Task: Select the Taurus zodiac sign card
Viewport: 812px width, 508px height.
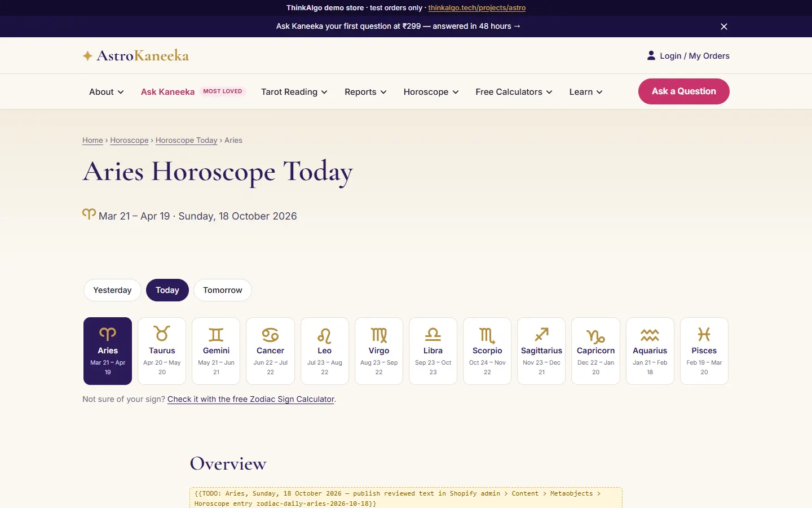Action: point(162,351)
